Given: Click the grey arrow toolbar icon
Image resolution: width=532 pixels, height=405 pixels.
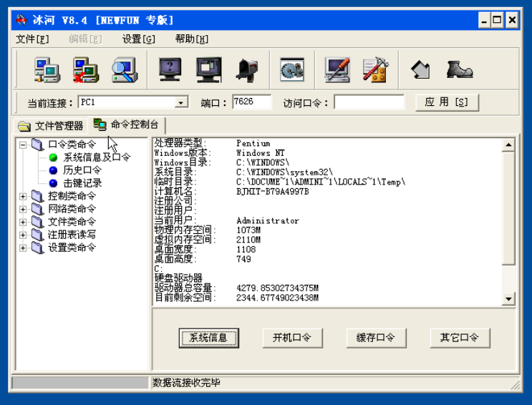Looking at the screenshot, I should point(421,70).
